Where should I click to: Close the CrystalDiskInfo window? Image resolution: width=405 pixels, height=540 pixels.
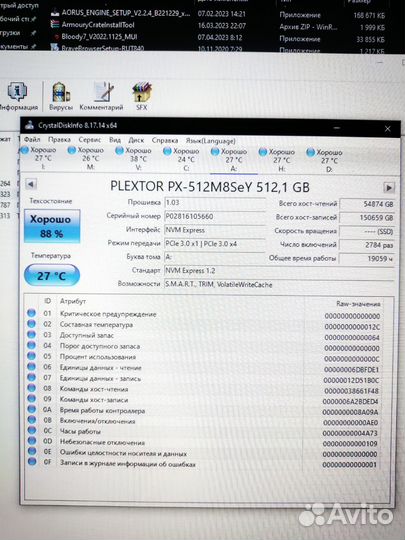[387, 129]
